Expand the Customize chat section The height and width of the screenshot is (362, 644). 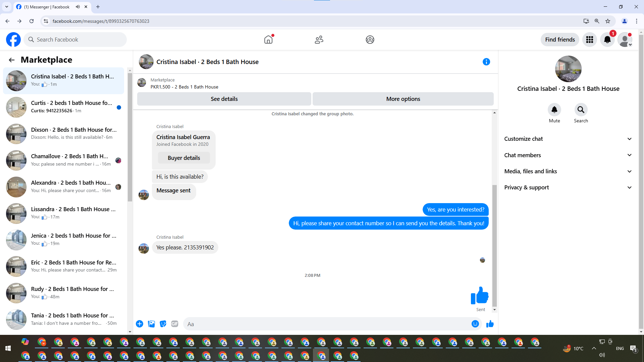point(568,139)
